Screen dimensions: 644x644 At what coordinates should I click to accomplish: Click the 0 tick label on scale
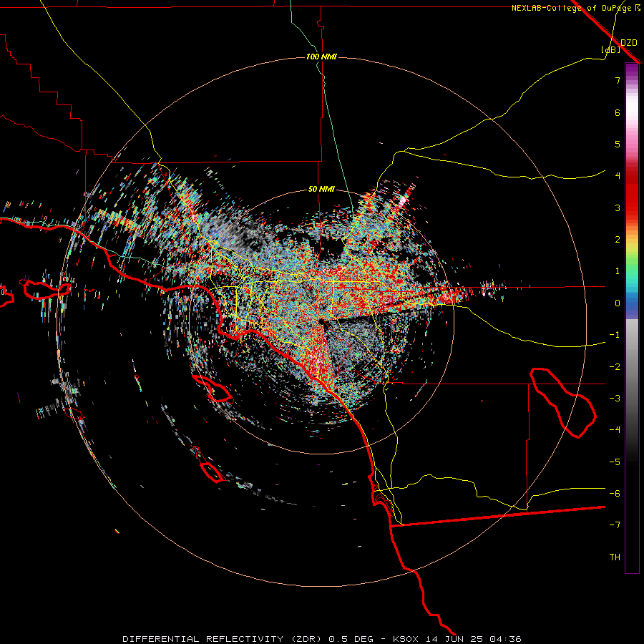pyautogui.click(x=618, y=303)
